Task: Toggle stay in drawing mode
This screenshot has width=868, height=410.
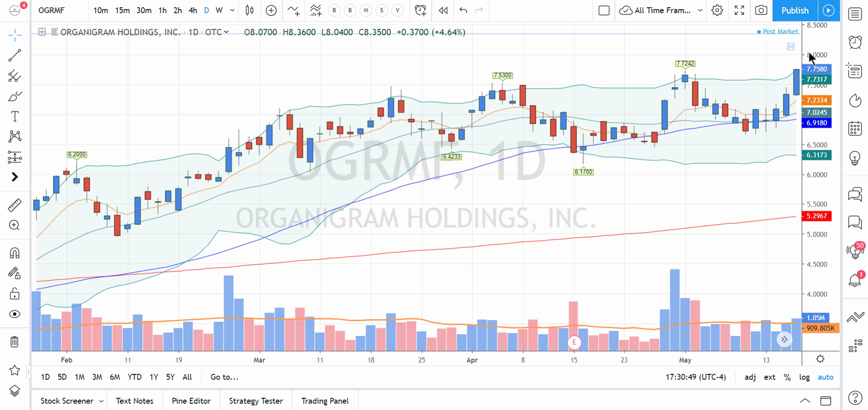Action: 14,273
